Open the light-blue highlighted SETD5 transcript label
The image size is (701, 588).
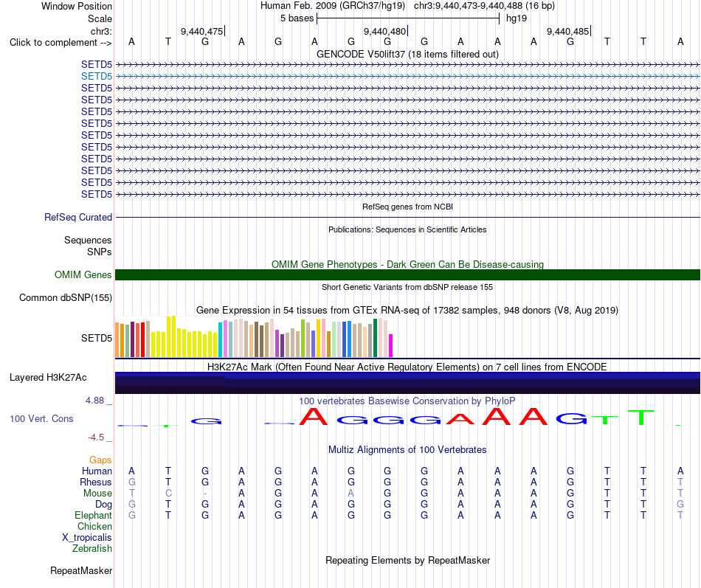coord(97,77)
